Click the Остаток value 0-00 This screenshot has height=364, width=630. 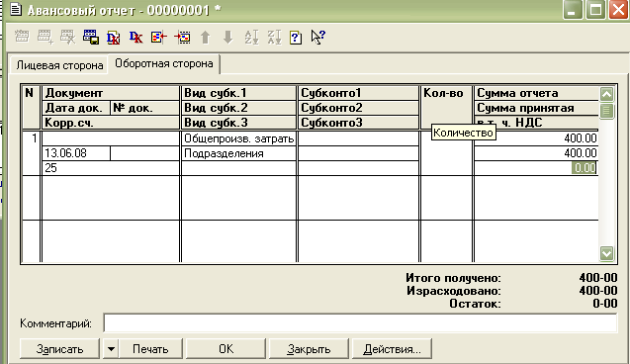coord(604,304)
